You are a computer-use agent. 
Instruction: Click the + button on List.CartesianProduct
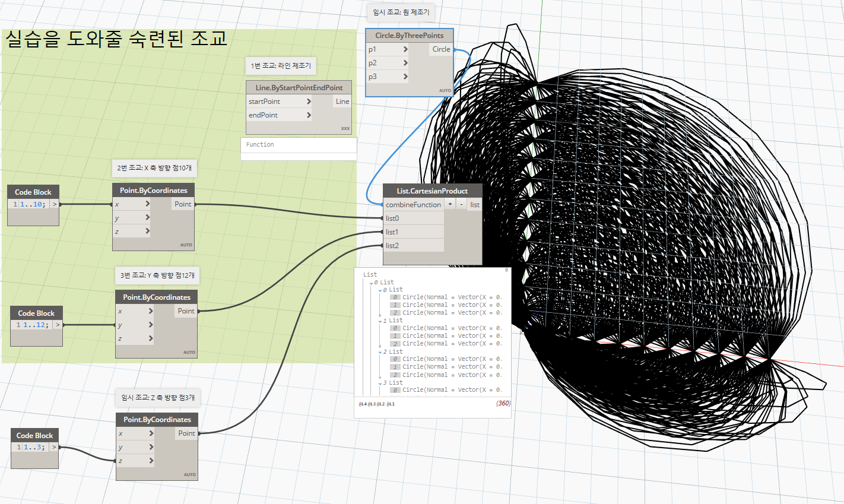pyautogui.click(x=450, y=204)
